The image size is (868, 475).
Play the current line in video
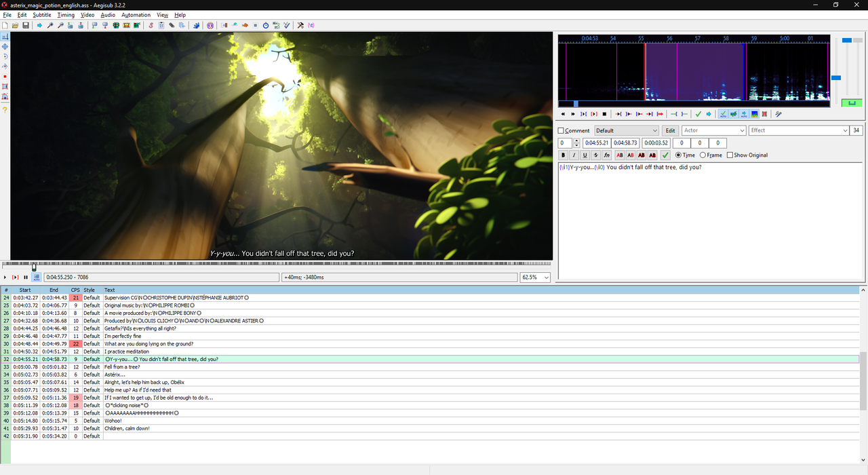pos(16,277)
